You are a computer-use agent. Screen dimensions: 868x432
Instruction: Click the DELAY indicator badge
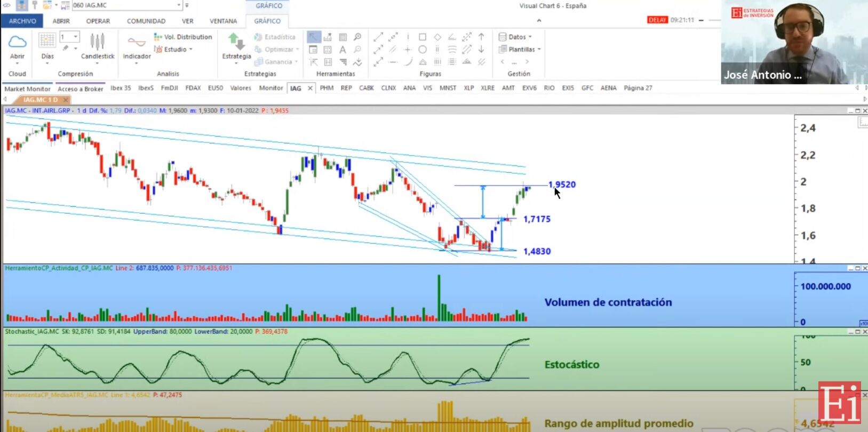[x=657, y=20]
